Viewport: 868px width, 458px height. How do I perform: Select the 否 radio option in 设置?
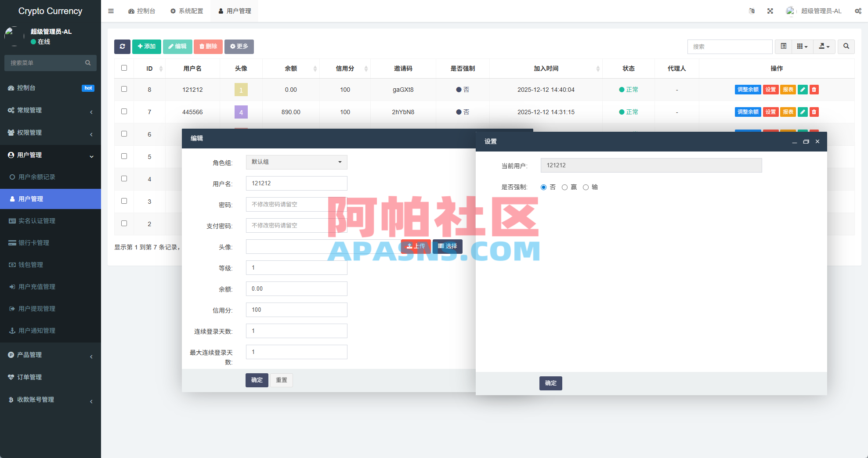(x=543, y=188)
